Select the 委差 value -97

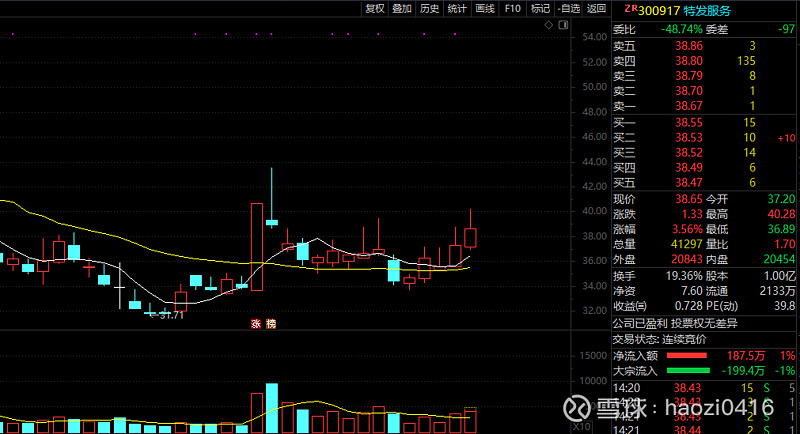coord(786,30)
